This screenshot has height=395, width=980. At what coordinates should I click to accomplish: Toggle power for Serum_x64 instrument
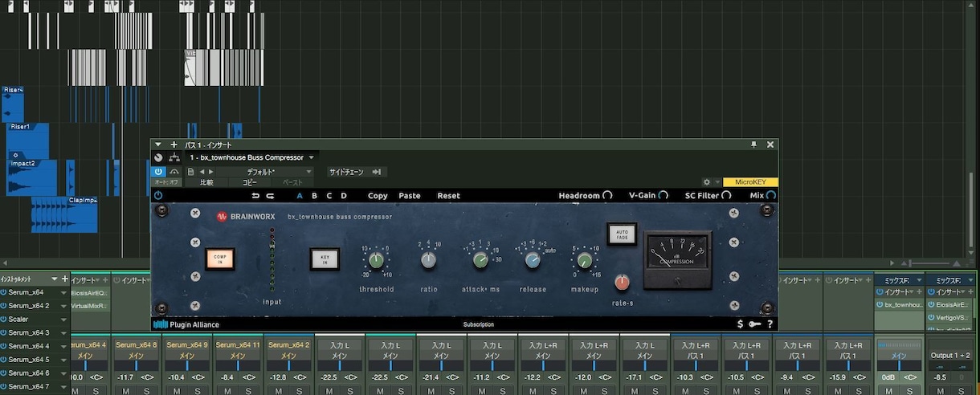pos(4,292)
